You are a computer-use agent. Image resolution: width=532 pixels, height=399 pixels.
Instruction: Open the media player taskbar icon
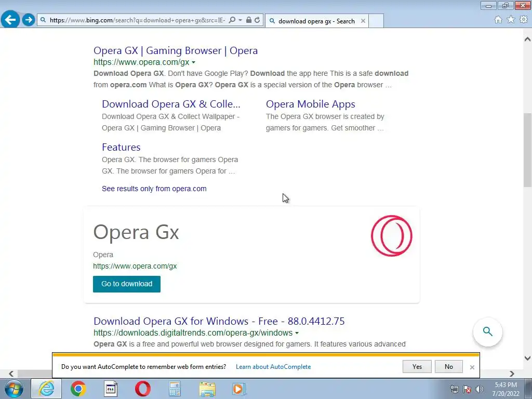(x=239, y=389)
